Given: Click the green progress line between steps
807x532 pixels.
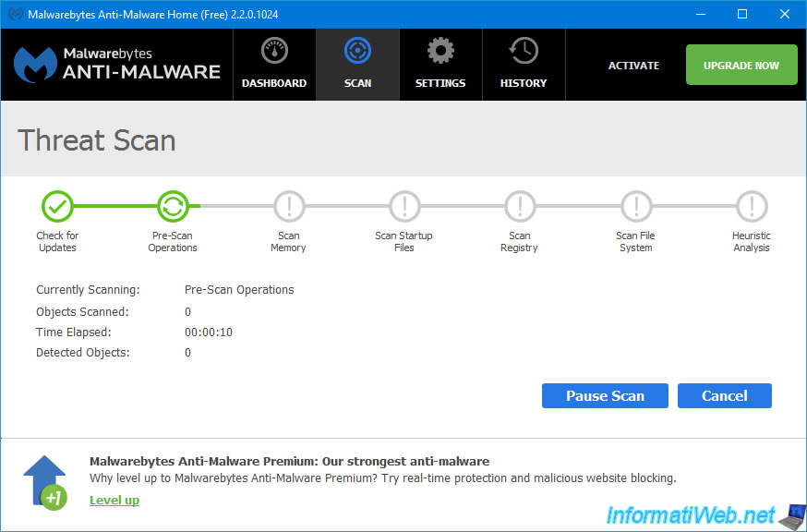Looking at the screenshot, I should coord(114,206).
